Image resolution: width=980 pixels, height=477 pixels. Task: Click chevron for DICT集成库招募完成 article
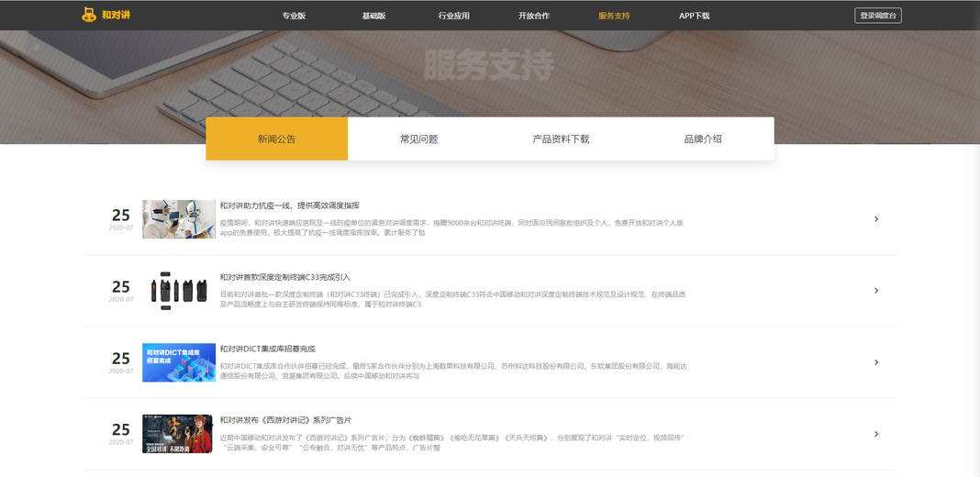(x=876, y=362)
